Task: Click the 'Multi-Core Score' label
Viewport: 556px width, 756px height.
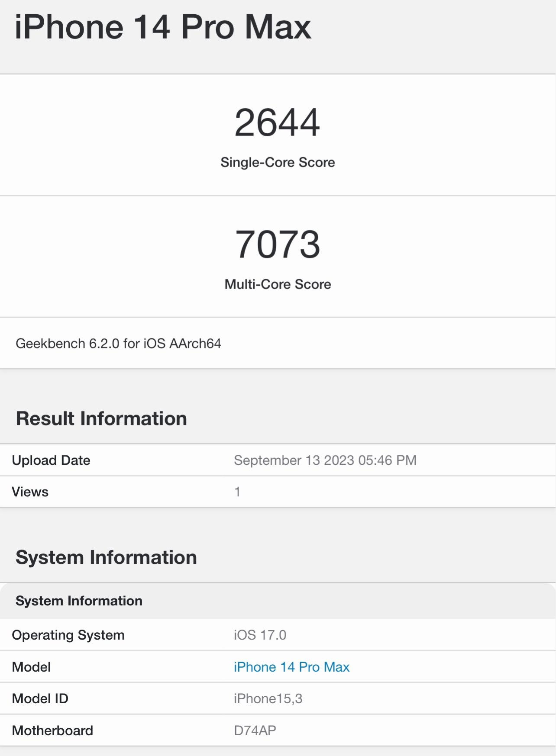Action: click(278, 284)
